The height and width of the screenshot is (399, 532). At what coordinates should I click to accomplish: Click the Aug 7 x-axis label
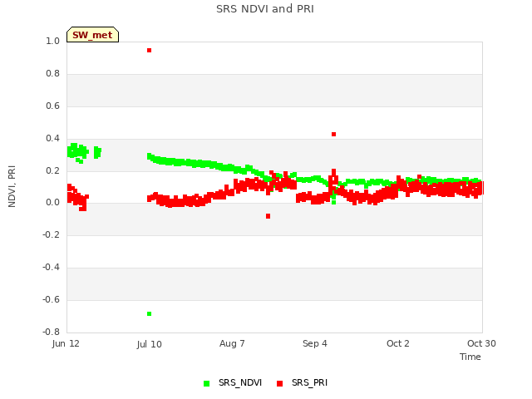pyautogui.click(x=232, y=343)
